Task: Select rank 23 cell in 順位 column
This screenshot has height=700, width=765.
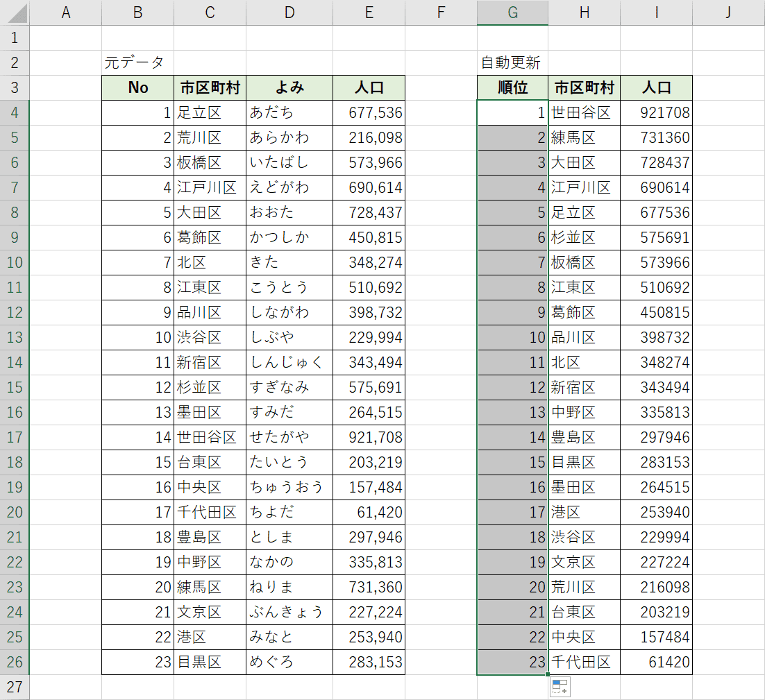Action: [512, 662]
